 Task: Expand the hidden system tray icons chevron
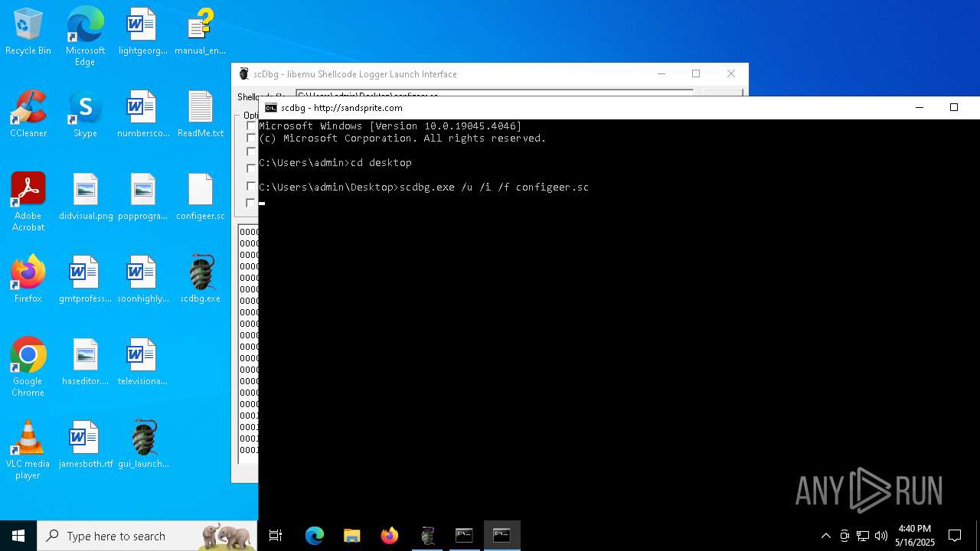pyautogui.click(x=825, y=536)
